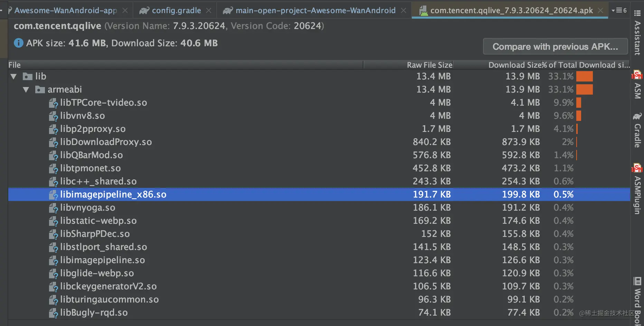
Task: Close the qqlive apk tab
Action: [x=600, y=11]
